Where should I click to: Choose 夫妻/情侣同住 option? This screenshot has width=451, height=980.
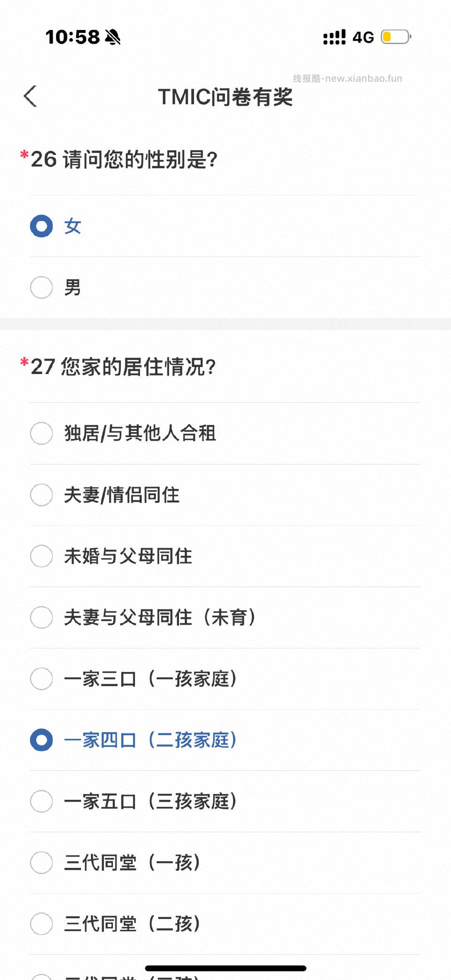[x=41, y=495]
